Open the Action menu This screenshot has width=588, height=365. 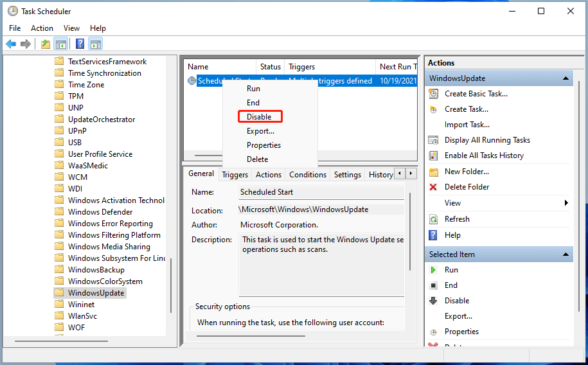42,28
